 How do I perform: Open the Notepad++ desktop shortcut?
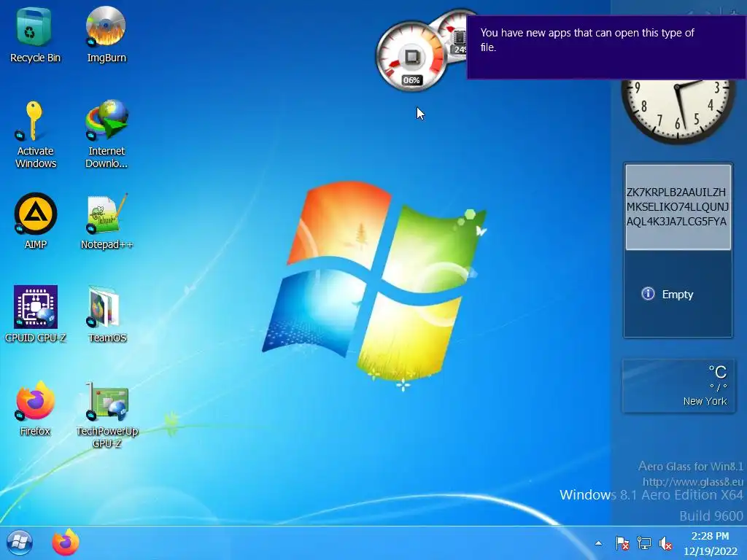pos(107,221)
